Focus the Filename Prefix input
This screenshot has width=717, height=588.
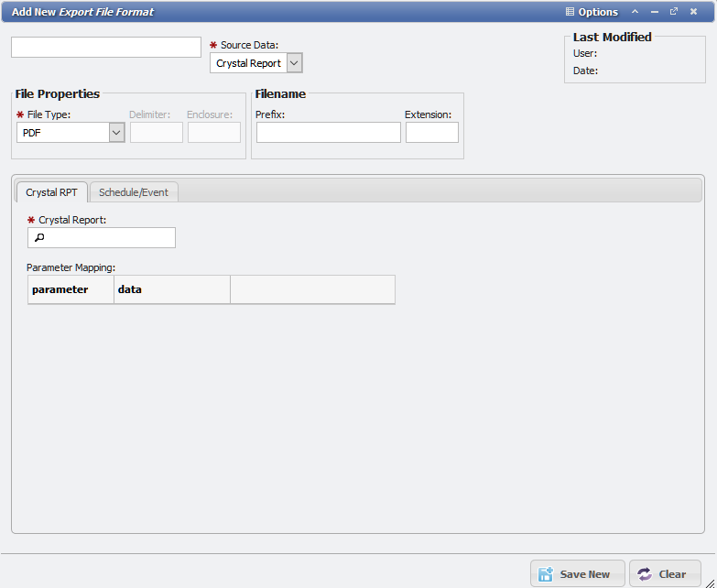[328, 133]
